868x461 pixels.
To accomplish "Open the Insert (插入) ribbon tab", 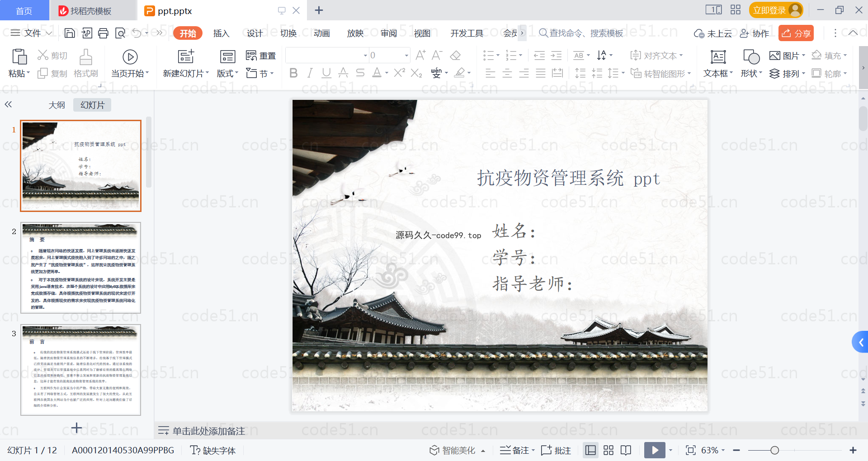I will (221, 33).
